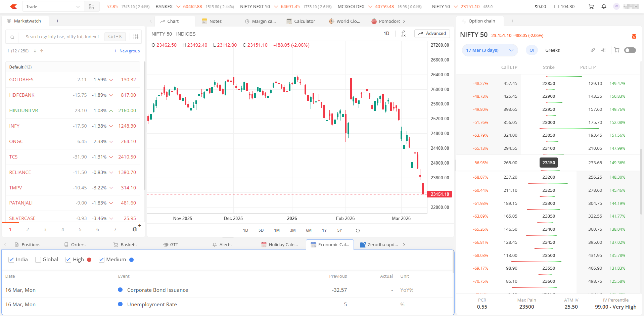644x316 pixels.
Task: Reset chart range with refresh icon
Action: 358,230
